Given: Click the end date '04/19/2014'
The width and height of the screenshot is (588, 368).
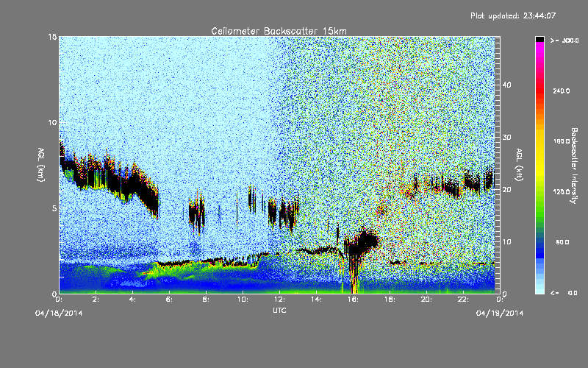Looking at the screenshot, I should (x=500, y=314).
